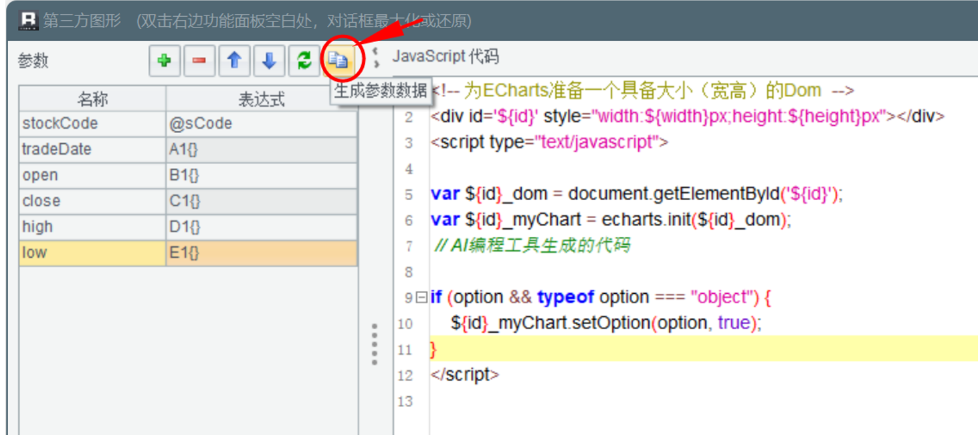Click the C1{} expression cell
This screenshot has height=437, width=980.
262,201
